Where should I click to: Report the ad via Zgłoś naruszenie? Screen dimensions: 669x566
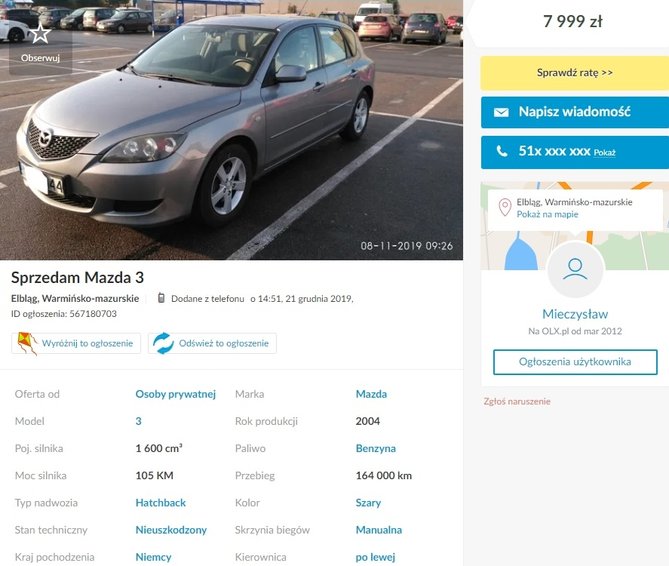click(x=517, y=401)
